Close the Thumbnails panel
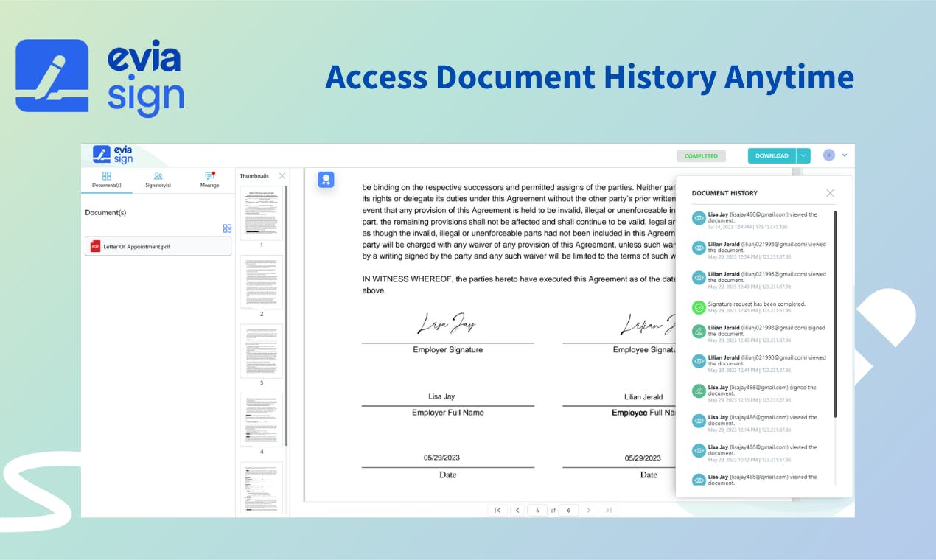 (x=282, y=176)
